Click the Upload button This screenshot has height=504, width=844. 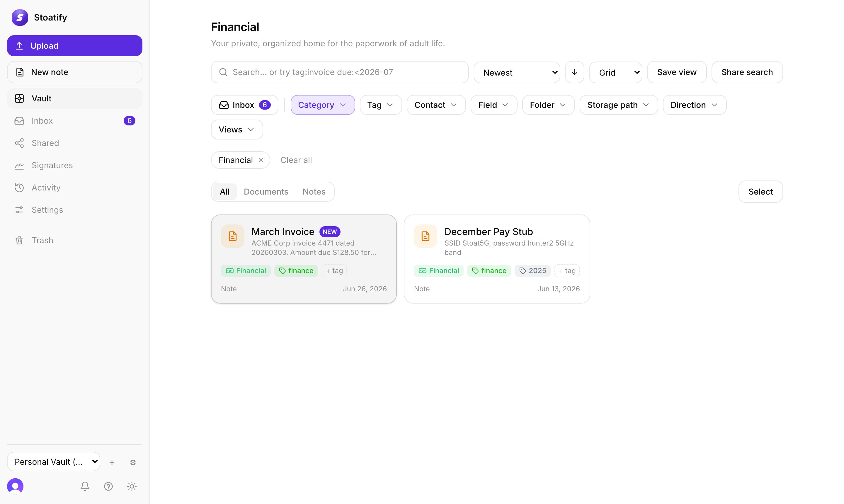coord(75,45)
